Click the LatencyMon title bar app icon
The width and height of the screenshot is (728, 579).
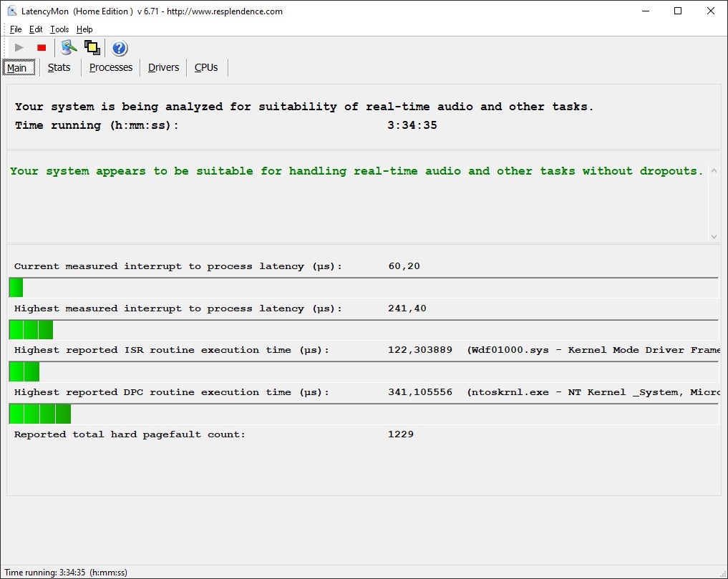click(x=12, y=11)
